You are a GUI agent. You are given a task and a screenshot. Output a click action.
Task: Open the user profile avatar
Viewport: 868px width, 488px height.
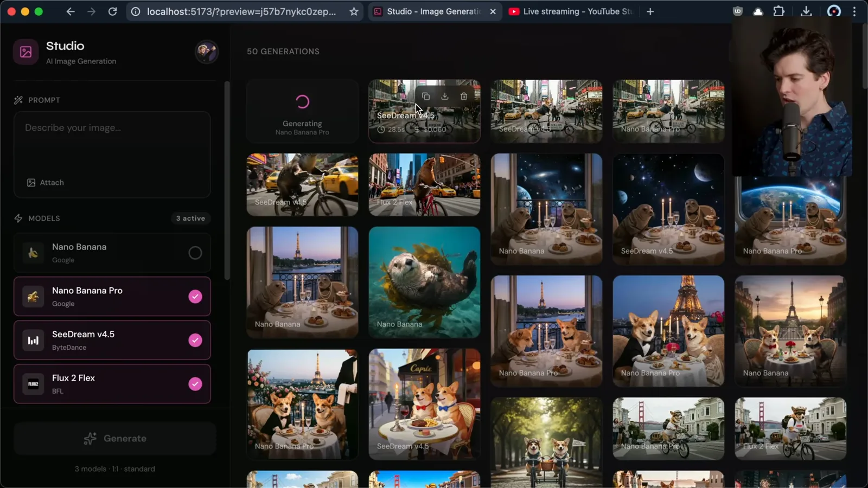click(x=206, y=52)
